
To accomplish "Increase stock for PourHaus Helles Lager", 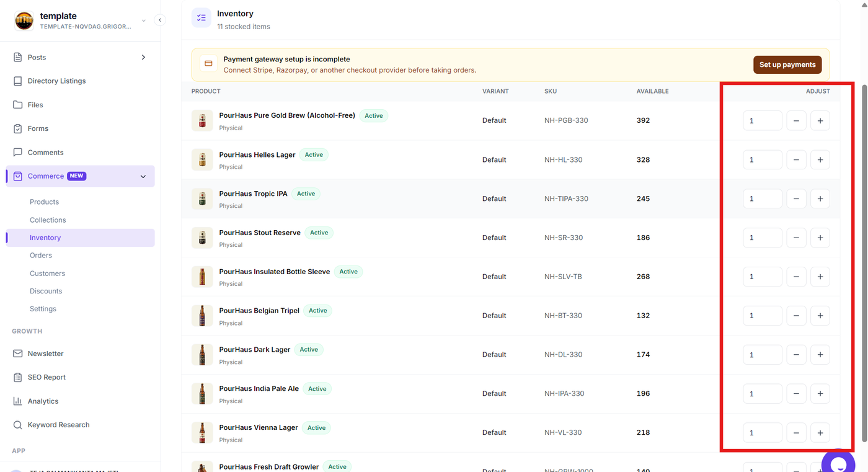I will pos(820,159).
